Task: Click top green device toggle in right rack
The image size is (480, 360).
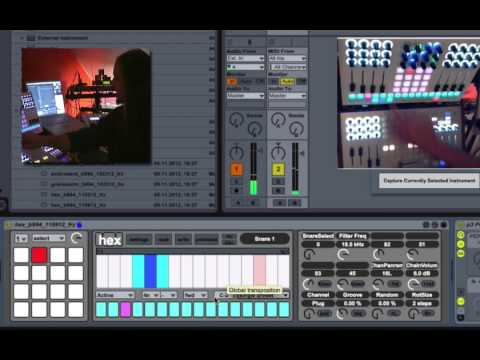Action: click(461, 235)
